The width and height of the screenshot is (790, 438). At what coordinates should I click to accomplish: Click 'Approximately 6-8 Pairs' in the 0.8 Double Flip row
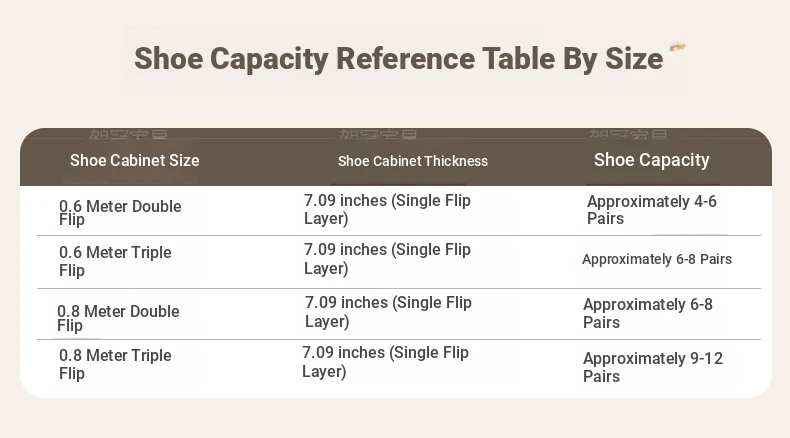[647, 313]
